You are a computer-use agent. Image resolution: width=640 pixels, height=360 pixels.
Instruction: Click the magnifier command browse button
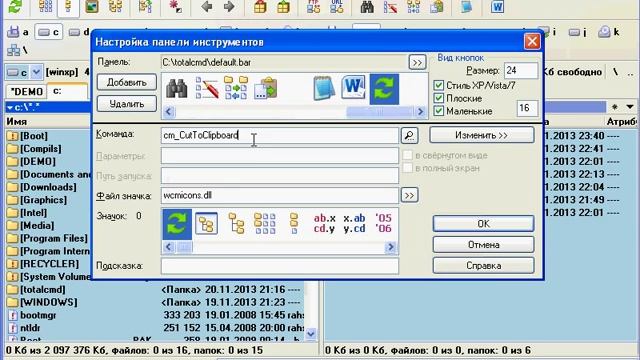tap(409, 135)
